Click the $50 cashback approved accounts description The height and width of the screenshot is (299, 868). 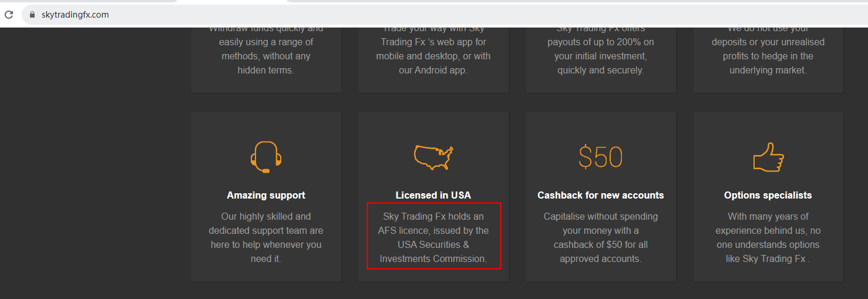(x=600, y=237)
